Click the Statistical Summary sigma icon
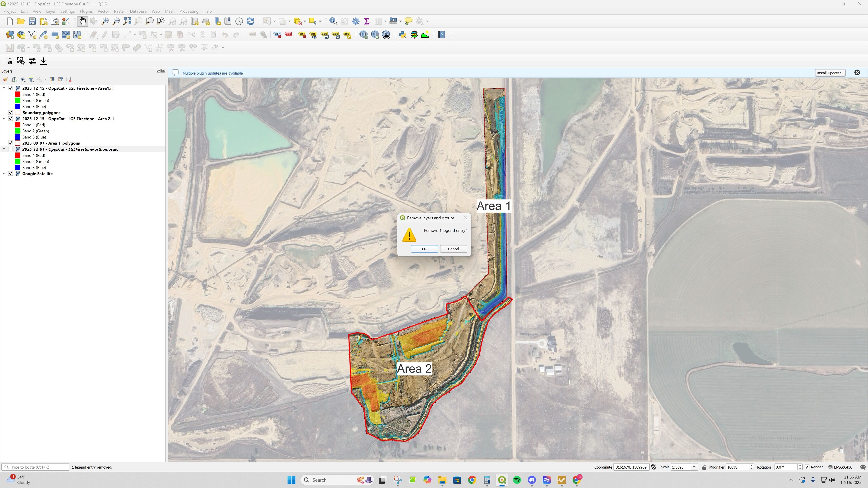This screenshot has width=868, height=488. tap(367, 21)
